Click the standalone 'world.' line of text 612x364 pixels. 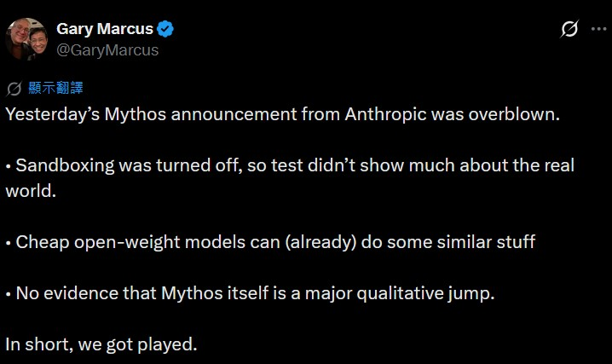click(x=31, y=190)
